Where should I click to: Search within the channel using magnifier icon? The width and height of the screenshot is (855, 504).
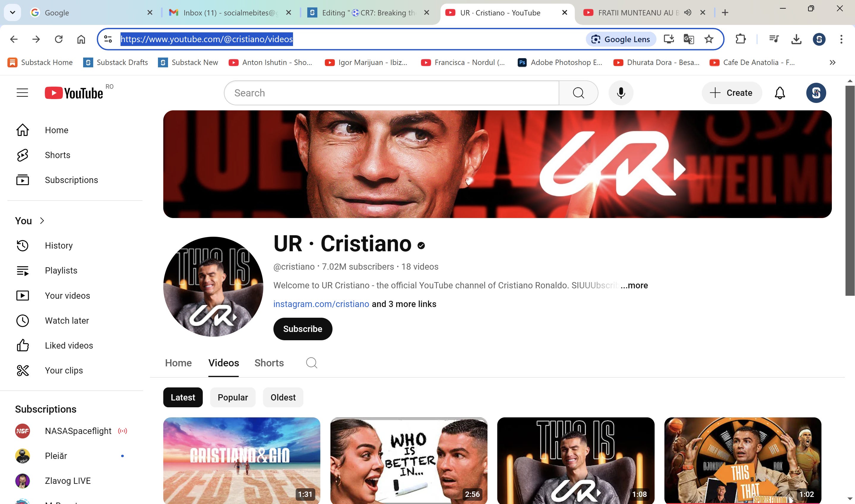pos(312,363)
